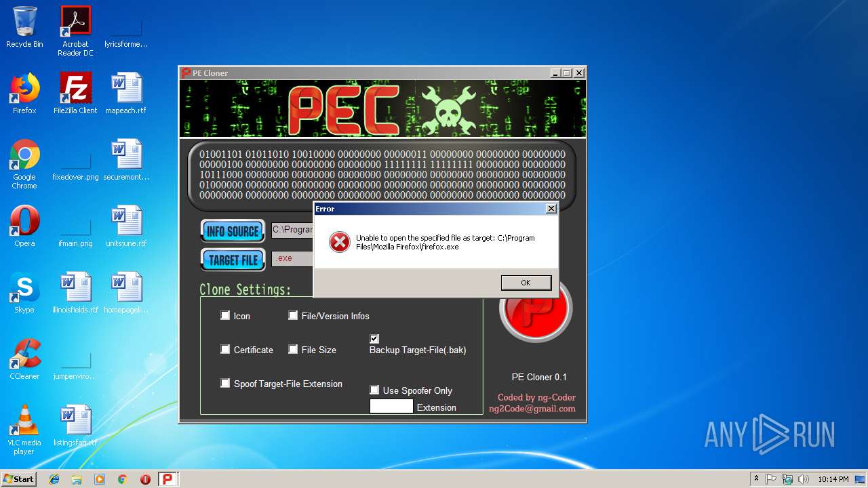Launch Internet Explorer from the taskbar

54,479
